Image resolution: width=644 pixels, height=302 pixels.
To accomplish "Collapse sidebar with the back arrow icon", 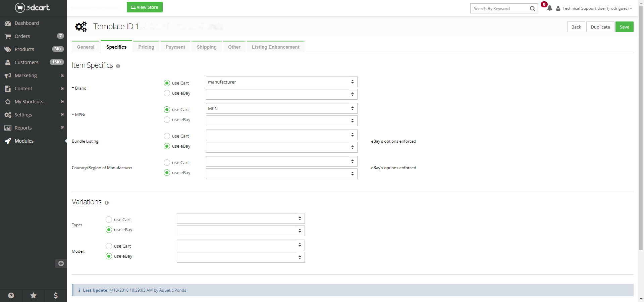I will pos(61,263).
